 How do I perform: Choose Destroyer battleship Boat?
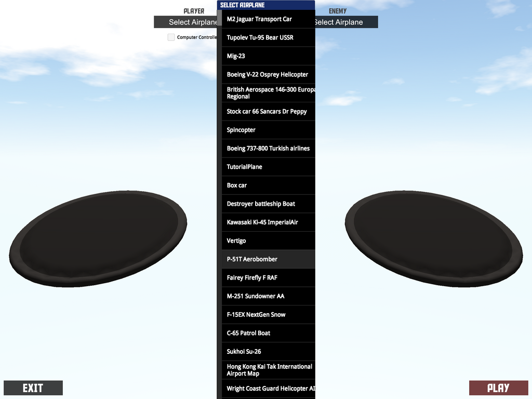tap(269, 204)
